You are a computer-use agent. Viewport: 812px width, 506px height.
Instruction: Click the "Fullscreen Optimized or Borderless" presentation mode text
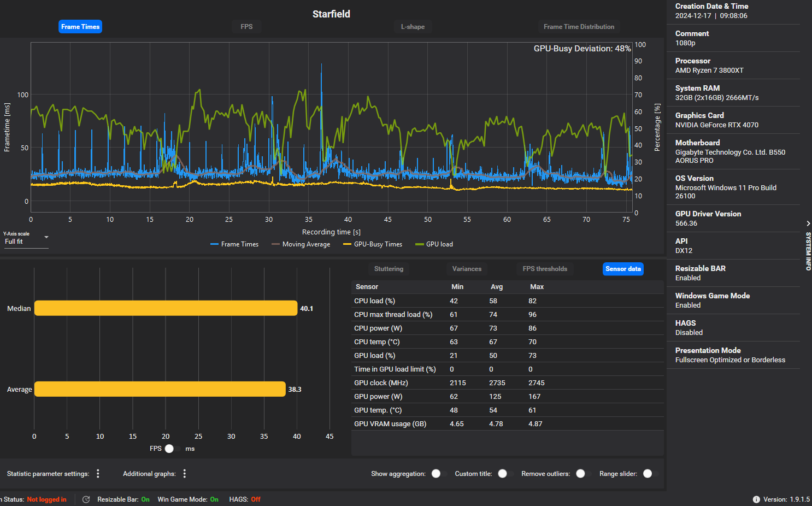pyautogui.click(x=730, y=360)
